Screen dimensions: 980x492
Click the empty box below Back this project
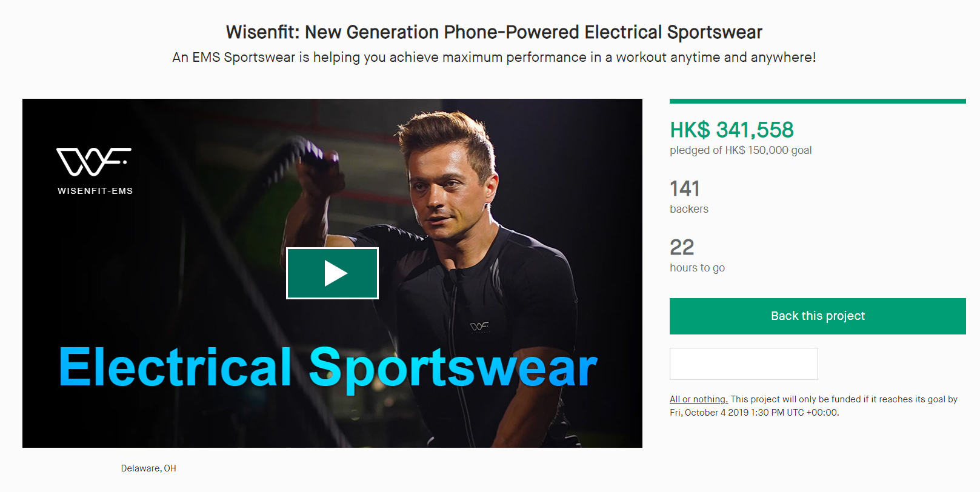[x=744, y=364]
